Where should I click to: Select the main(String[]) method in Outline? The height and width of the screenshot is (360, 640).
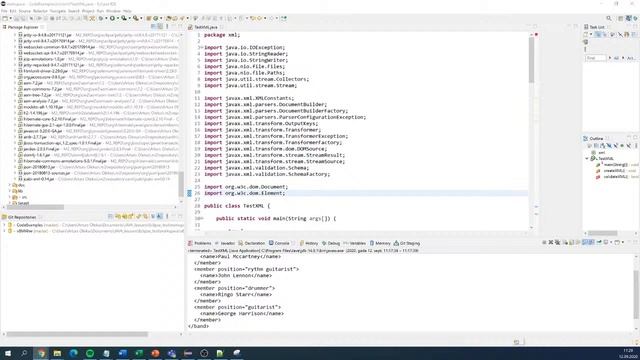click(x=616, y=165)
